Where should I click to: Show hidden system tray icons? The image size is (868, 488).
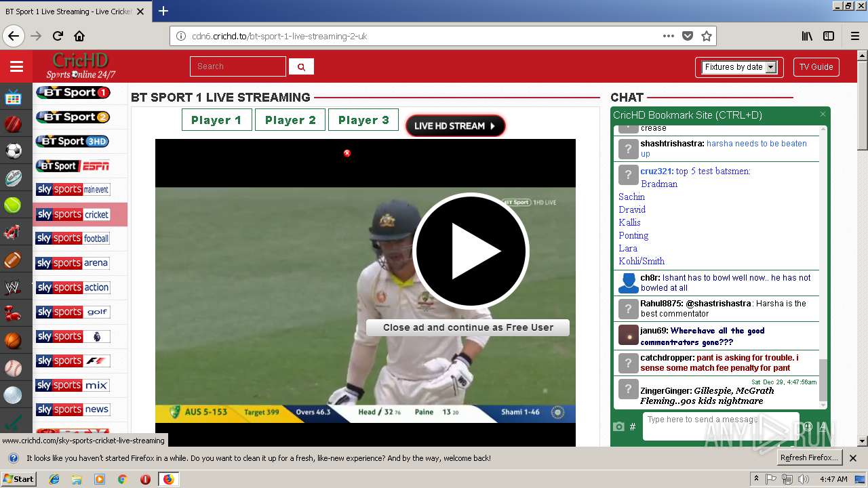click(x=756, y=479)
